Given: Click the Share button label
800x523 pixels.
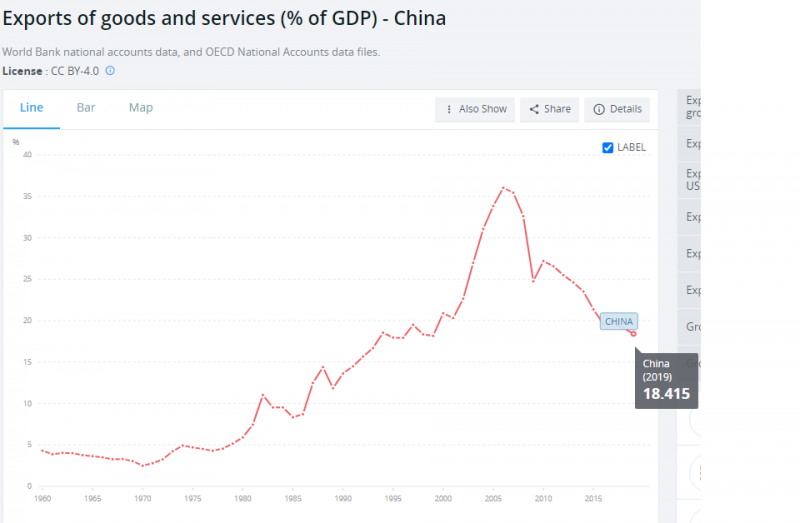Looking at the screenshot, I should click(x=557, y=109).
